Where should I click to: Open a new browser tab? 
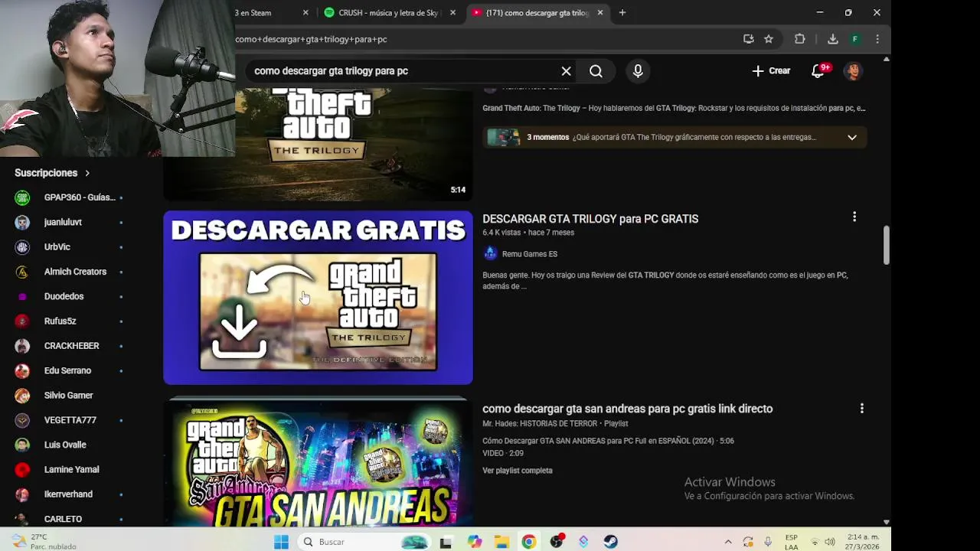[622, 13]
